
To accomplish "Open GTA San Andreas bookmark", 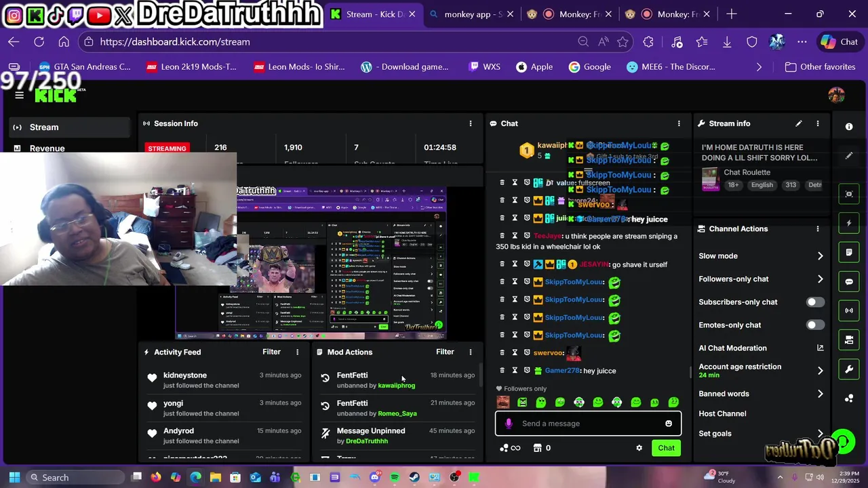I will click(84, 67).
